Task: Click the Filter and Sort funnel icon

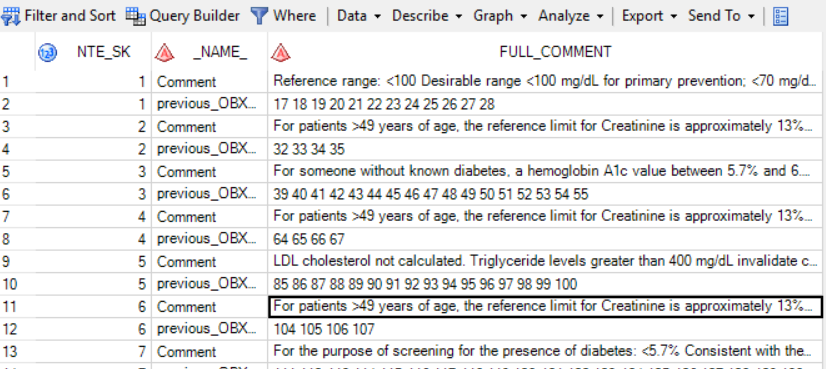Action: (x=9, y=16)
